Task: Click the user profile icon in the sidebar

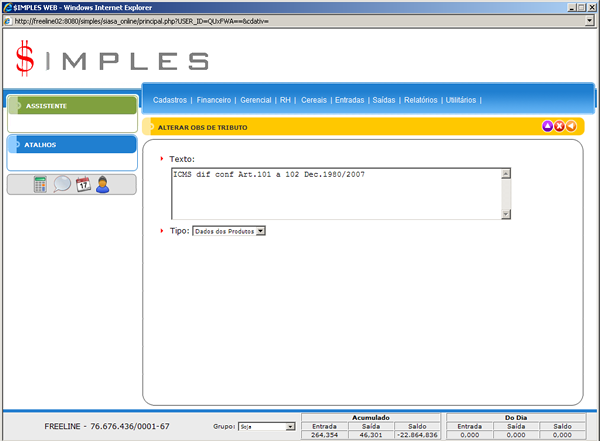Action: coord(103,184)
